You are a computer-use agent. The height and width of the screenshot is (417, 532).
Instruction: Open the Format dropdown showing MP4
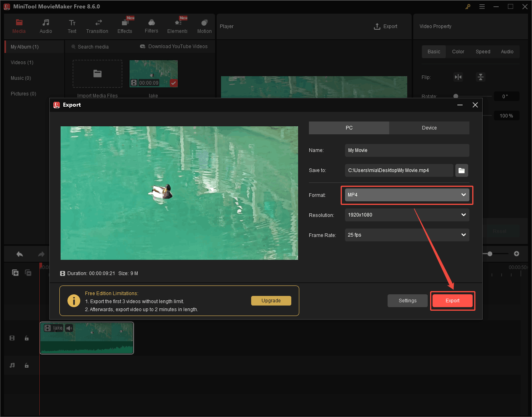tap(407, 195)
